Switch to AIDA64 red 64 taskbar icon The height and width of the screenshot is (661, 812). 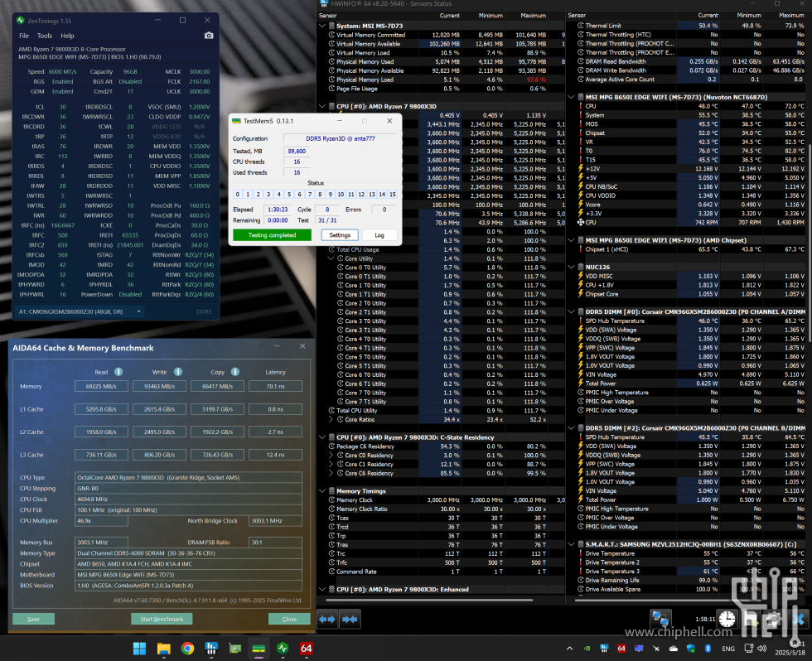point(306,648)
